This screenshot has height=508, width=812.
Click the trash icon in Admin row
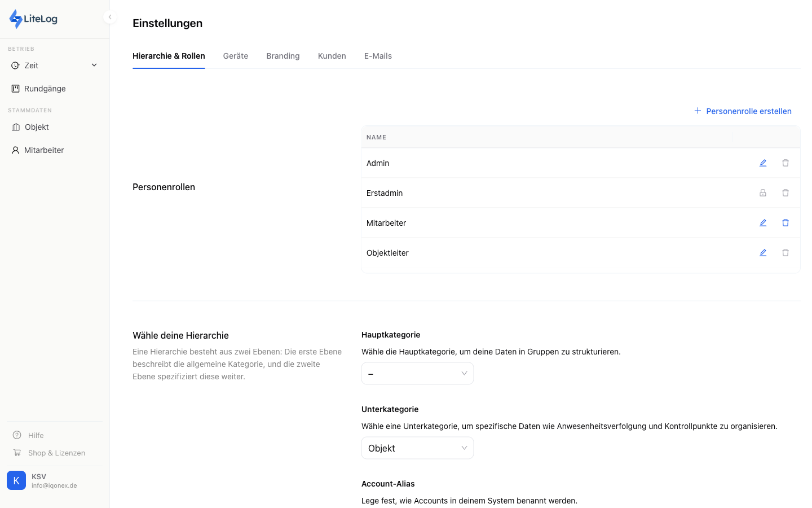click(785, 163)
